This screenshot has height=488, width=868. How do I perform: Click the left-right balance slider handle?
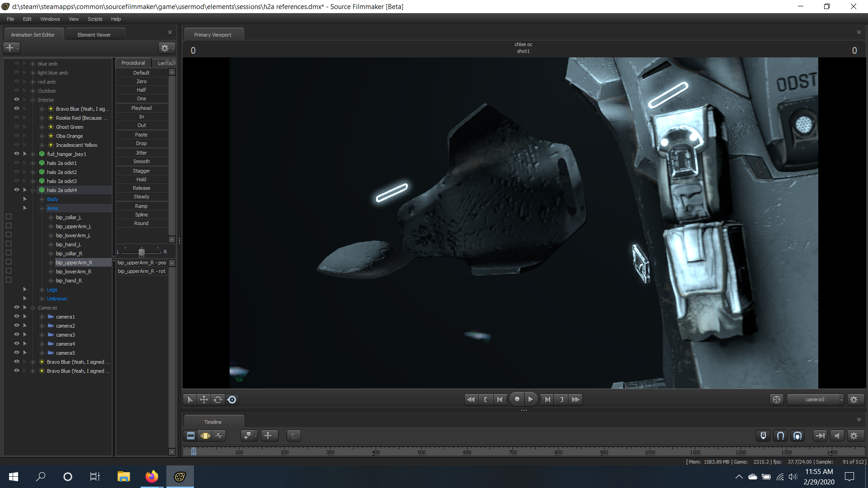pyautogui.click(x=142, y=252)
